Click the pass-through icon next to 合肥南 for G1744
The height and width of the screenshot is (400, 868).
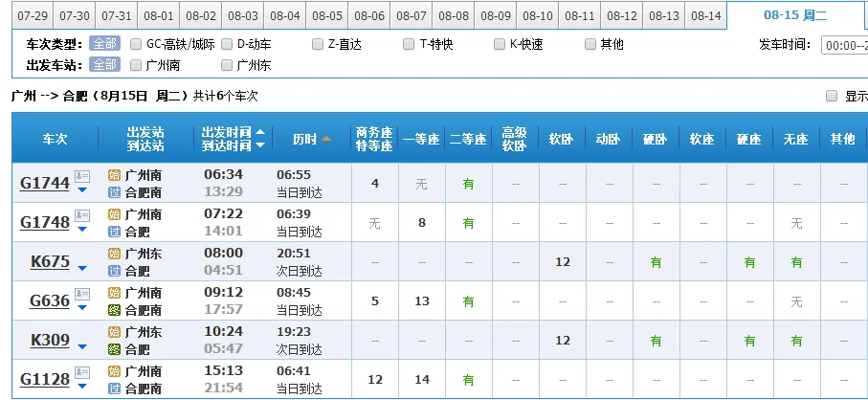point(114,192)
